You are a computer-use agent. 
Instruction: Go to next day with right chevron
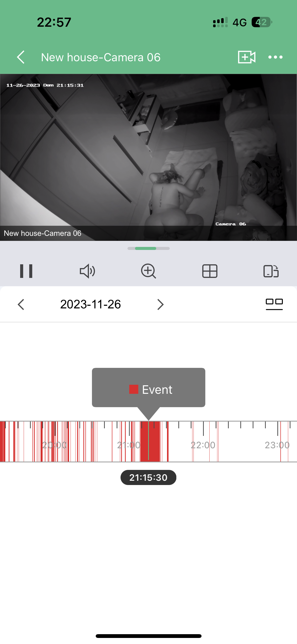[160, 304]
